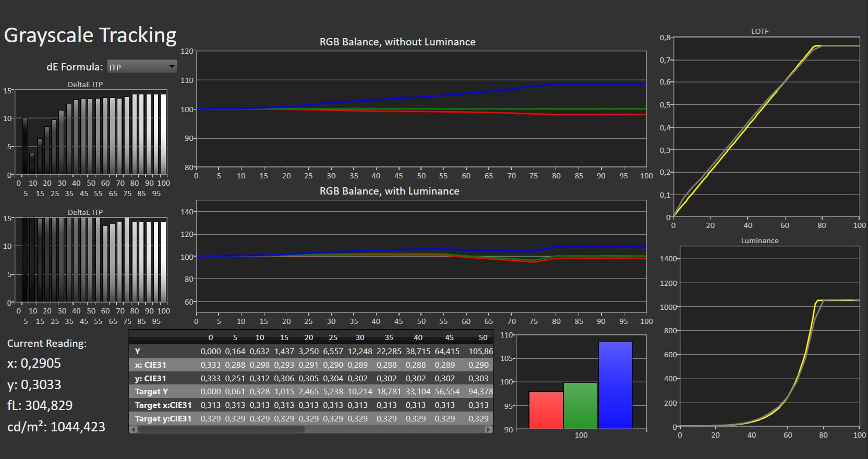
Task: Click the green bar in RGB bar chart
Action: pyautogui.click(x=581, y=405)
